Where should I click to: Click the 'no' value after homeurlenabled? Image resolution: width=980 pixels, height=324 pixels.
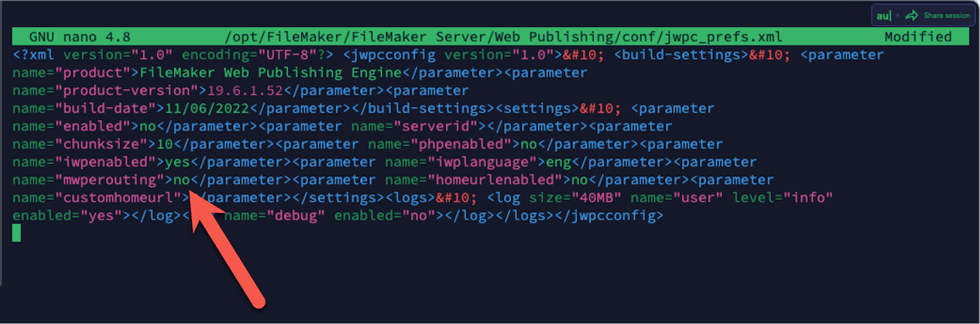click(578, 180)
